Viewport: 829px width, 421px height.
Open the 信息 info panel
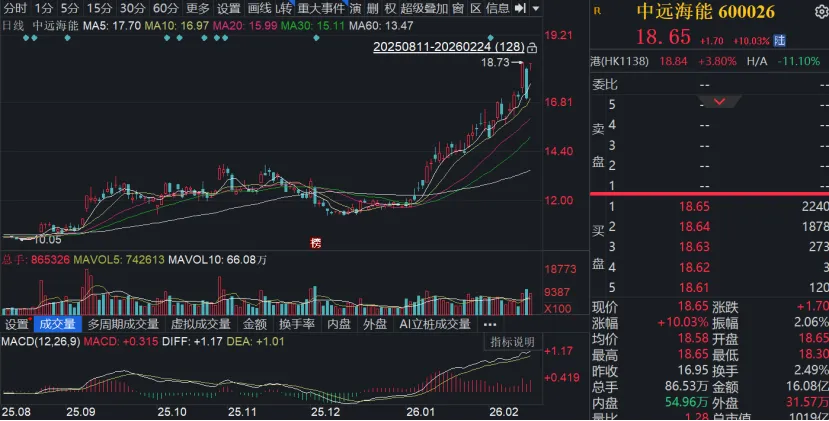coord(498,8)
